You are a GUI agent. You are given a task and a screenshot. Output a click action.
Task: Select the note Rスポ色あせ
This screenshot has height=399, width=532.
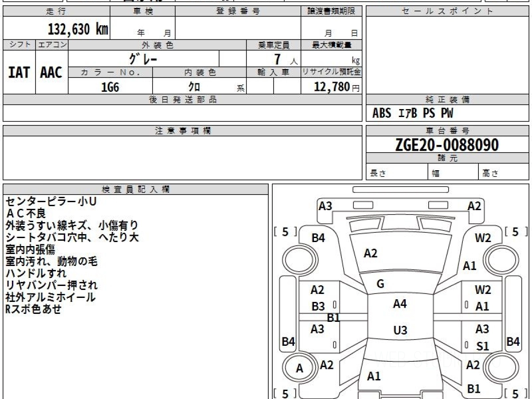(x=33, y=309)
